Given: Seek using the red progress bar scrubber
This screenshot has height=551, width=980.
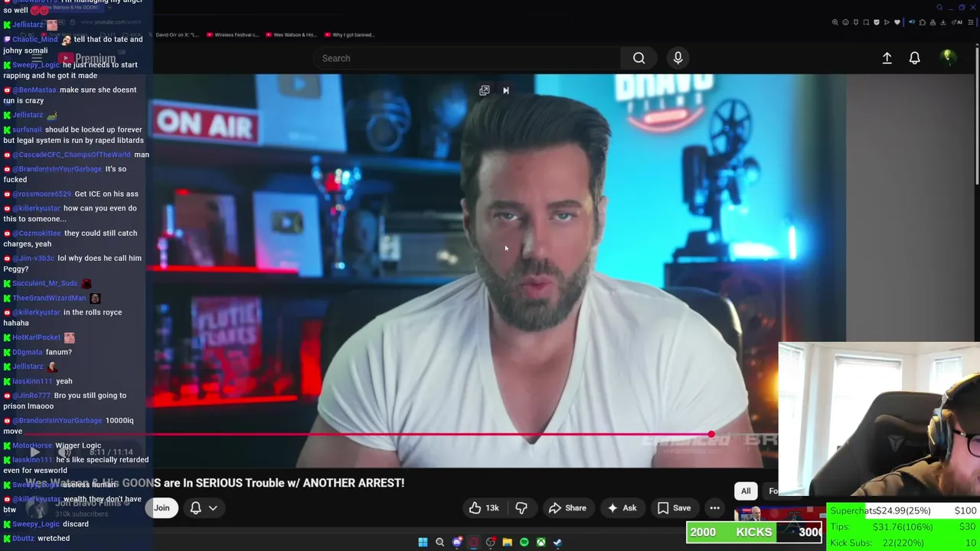Looking at the screenshot, I should [x=711, y=435].
